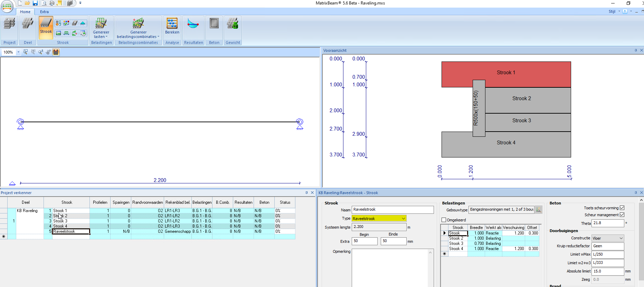Open the MatrixBeam application menu orb
644x287 pixels.
click(7, 6)
